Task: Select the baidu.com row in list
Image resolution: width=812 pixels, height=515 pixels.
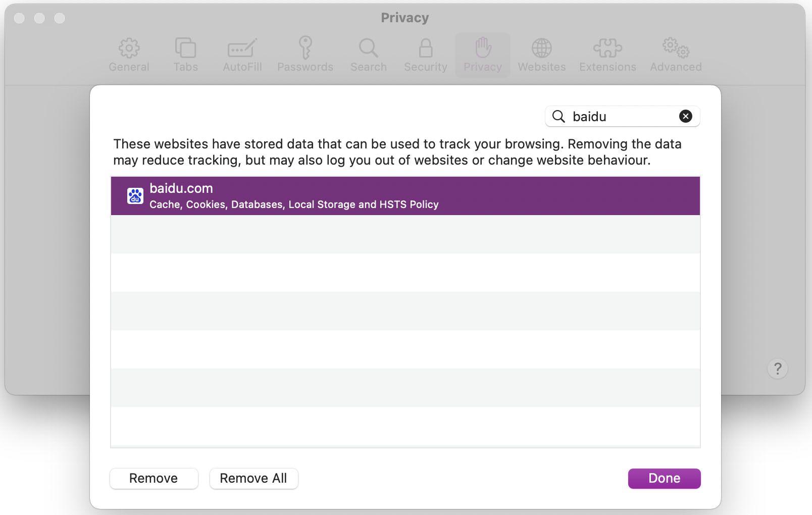Action: (x=405, y=196)
